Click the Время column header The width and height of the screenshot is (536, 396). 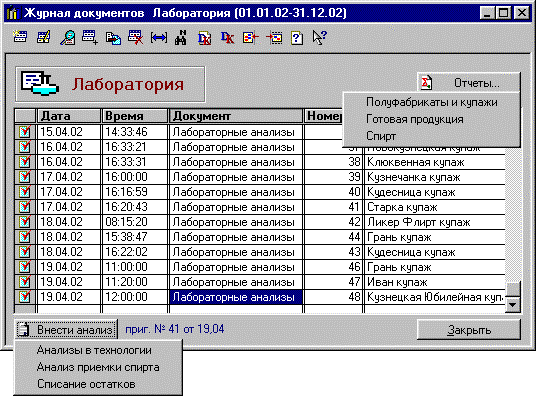[x=135, y=116]
